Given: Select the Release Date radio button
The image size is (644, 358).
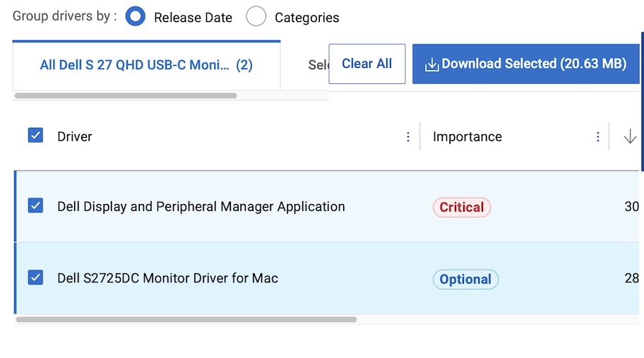Looking at the screenshot, I should click(x=136, y=16).
